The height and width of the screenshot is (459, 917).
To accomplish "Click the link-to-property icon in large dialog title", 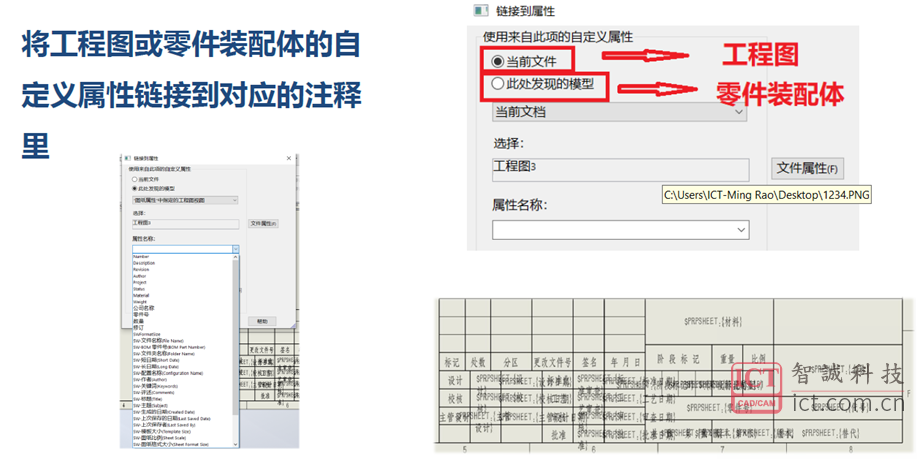I will point(479,10).
